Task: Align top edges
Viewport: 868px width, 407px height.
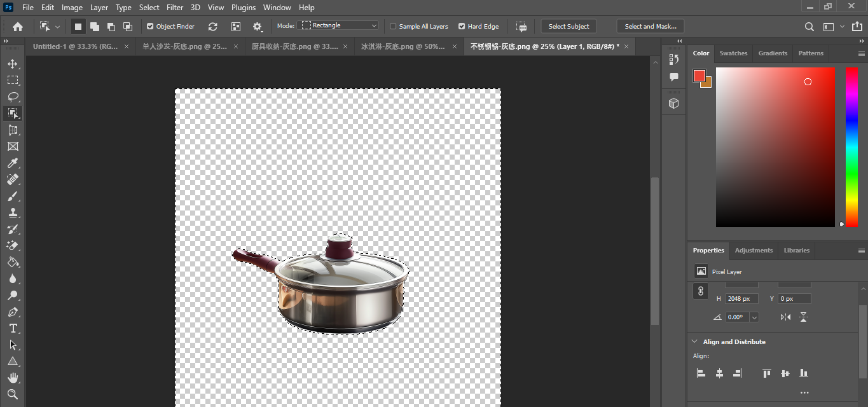Action: [x=767, y=373]
